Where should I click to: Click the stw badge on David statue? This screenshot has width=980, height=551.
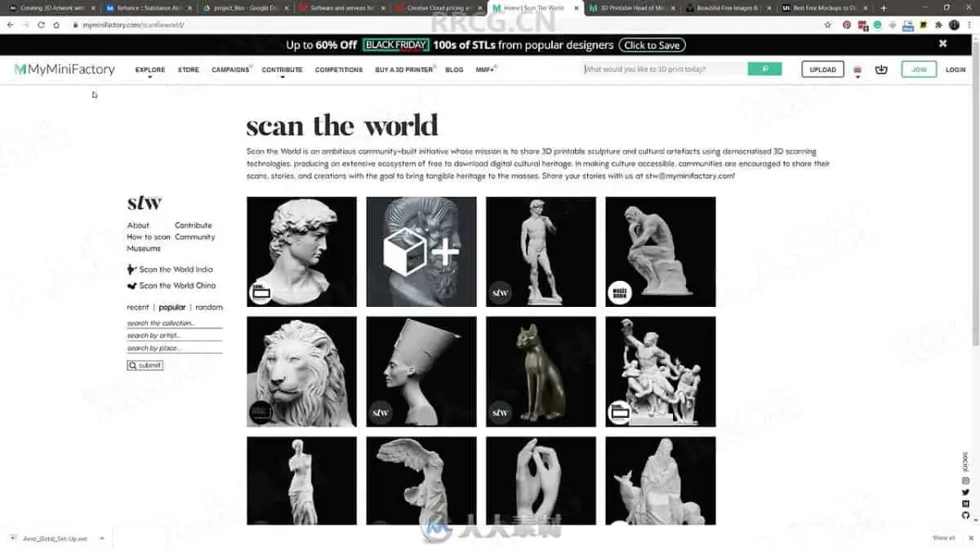[x=500, y=292]
